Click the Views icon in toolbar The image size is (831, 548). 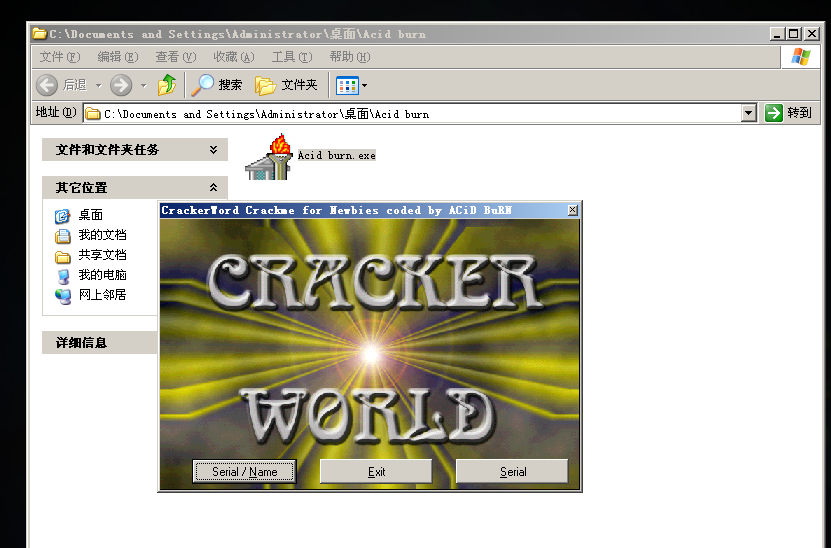point(348,85)
